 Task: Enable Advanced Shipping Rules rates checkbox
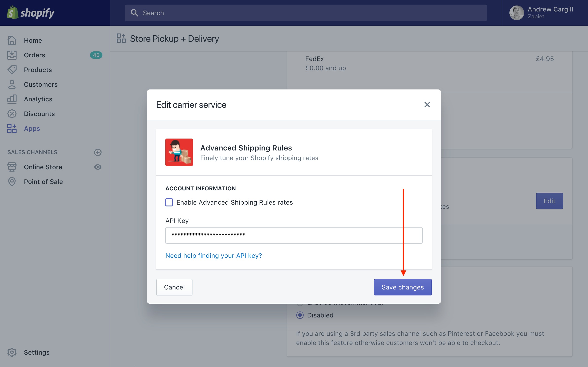169,202
